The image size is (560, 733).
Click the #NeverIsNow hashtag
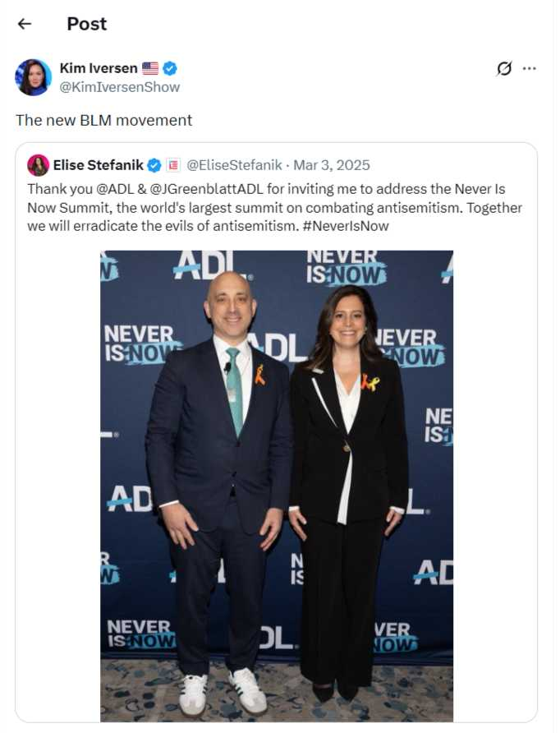[x=345, y=225]
